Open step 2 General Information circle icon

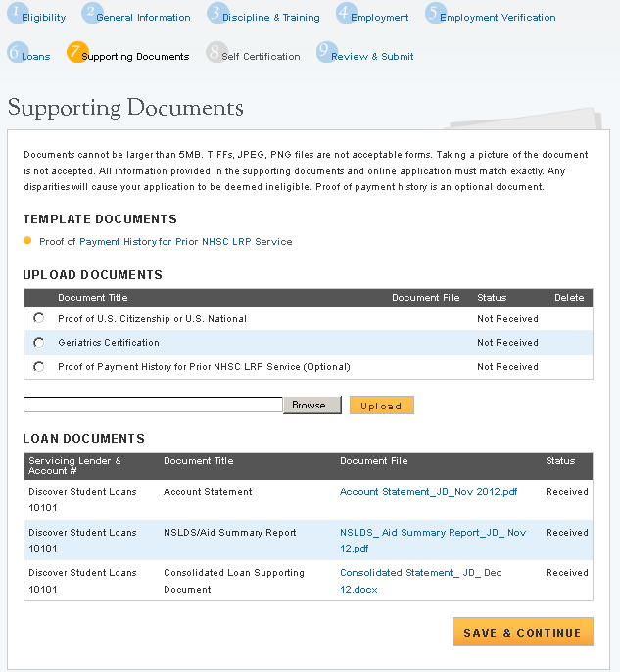(x=92, y=13)
